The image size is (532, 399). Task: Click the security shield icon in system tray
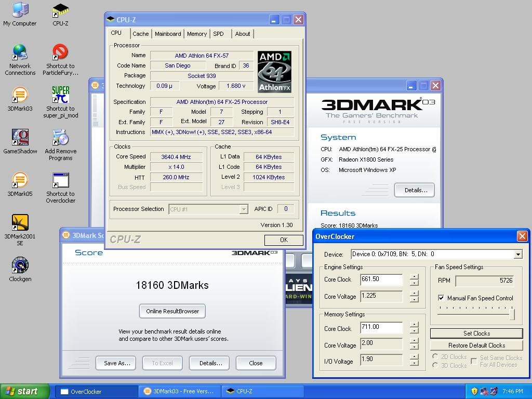point(474,391)
